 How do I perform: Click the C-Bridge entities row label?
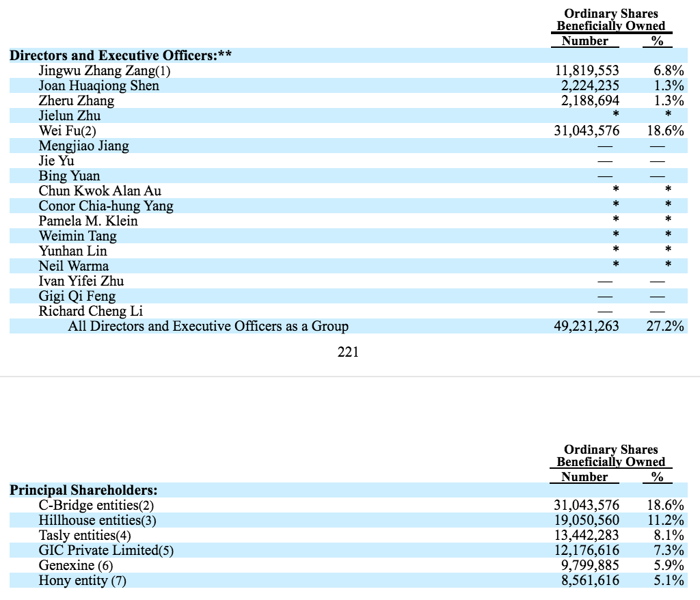pos(96,506)
